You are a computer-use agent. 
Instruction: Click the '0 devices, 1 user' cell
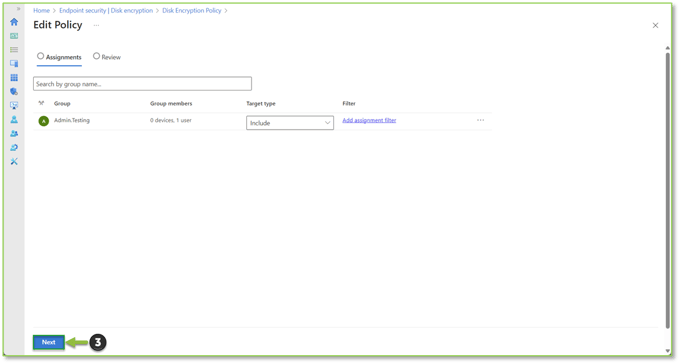(170, 120)
